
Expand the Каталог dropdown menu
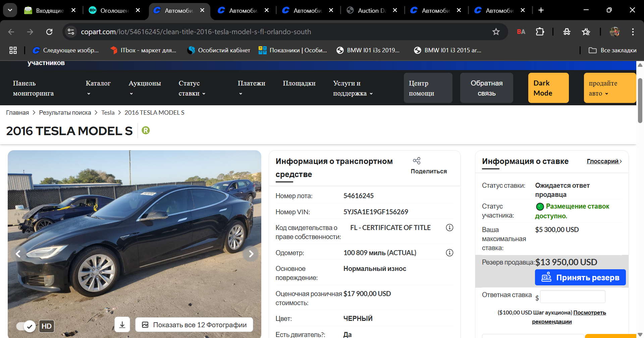(98, 88)
